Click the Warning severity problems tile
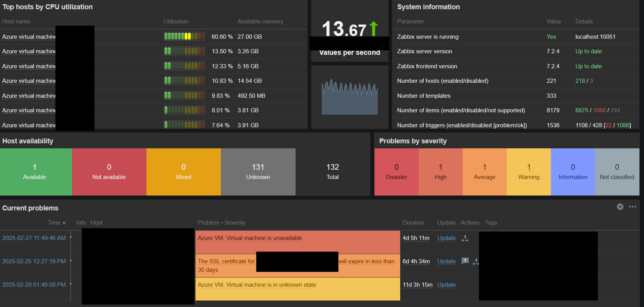Viewport: 644px width, 307px height. coord(529,172)
